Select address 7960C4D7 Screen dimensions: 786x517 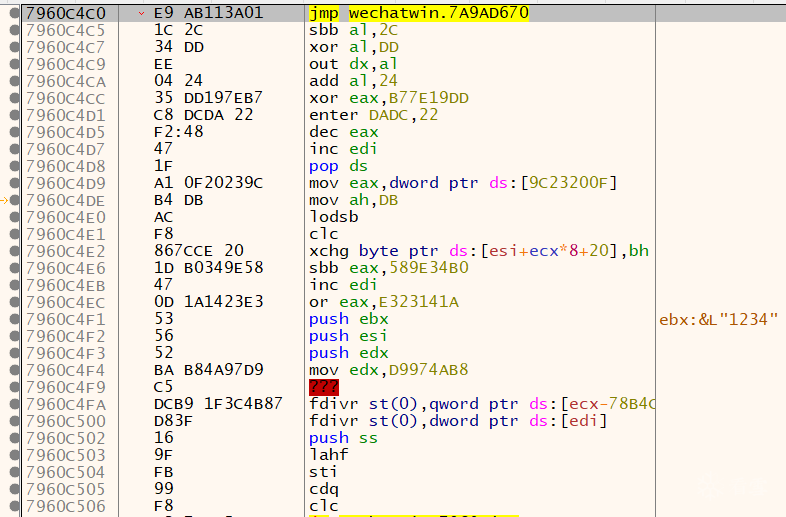pos(65,149)
